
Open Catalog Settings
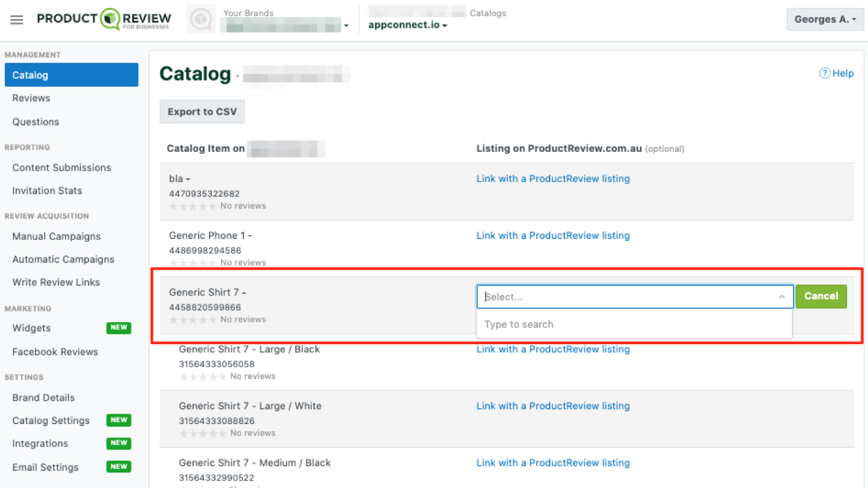tap(51, 420)
